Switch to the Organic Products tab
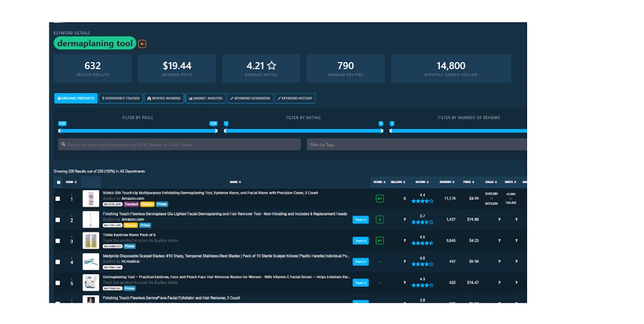The image size is (644, 324). click(x=76, y=98)
